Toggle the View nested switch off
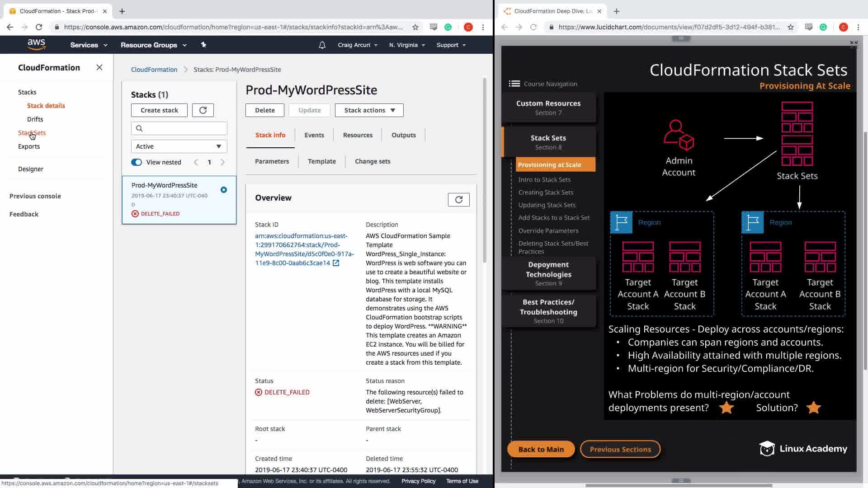Viewport: 868px width, 488px height. pyautogui.click(x=137, y=162)
